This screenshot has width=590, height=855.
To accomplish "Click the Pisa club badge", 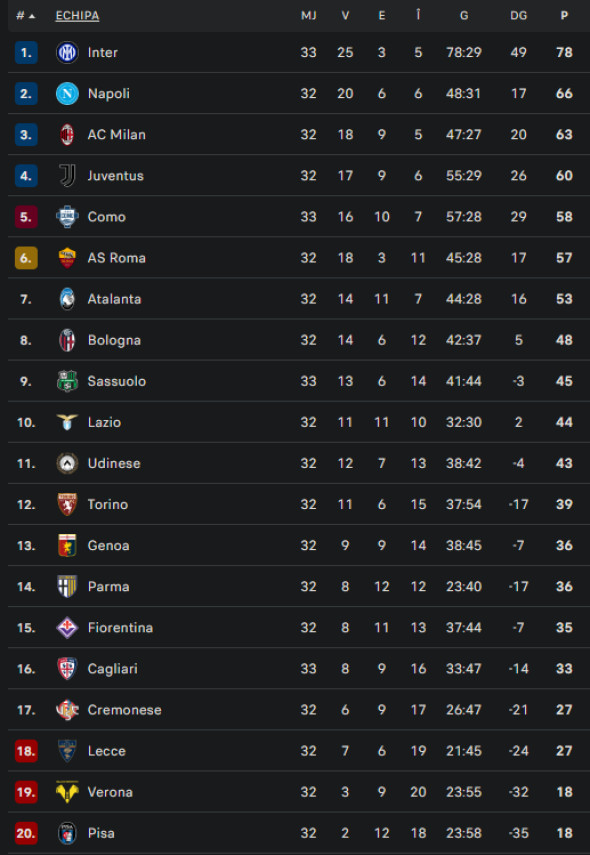I will [x=66, y=832].
